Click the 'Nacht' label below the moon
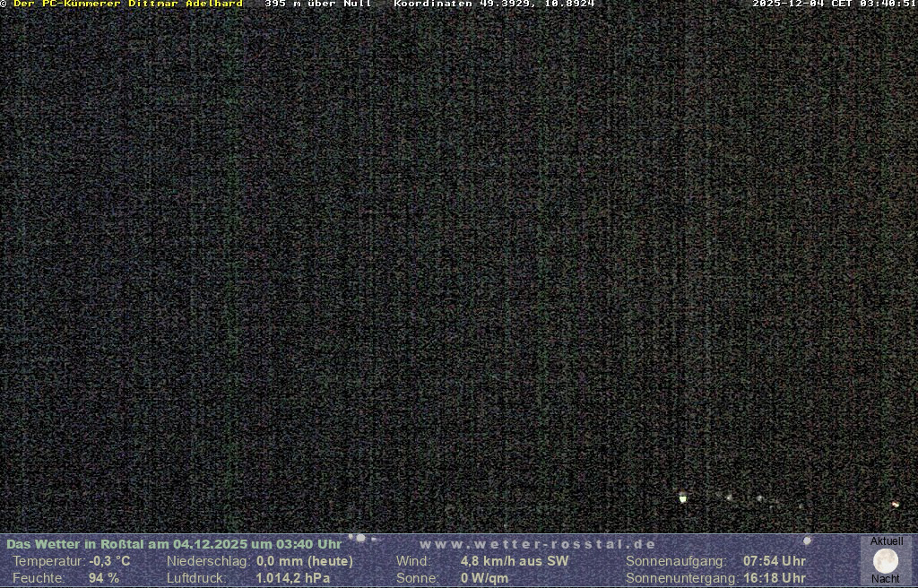 pyautogui.click(x=885, y=579)
